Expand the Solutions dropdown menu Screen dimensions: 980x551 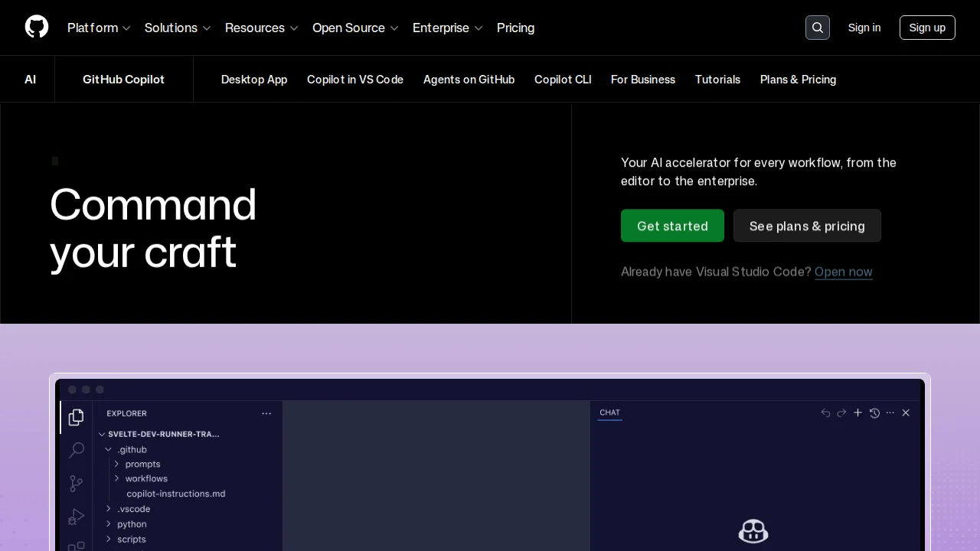[178, 28]
